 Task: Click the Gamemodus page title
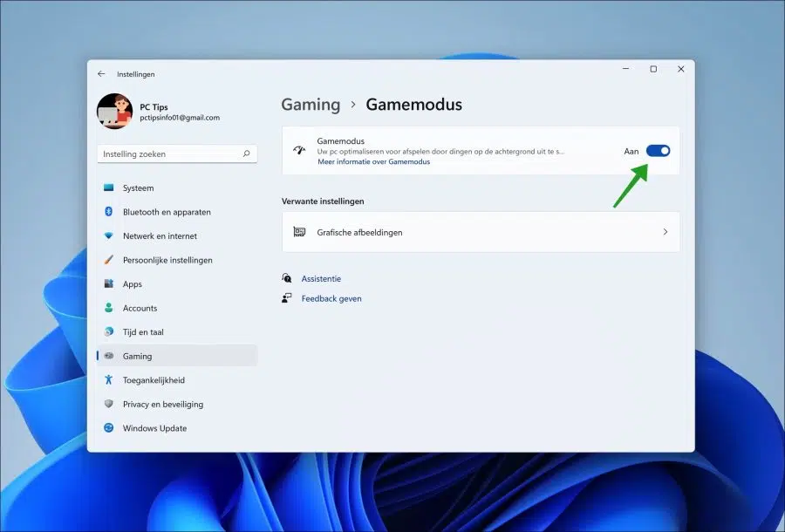(414, 105)
